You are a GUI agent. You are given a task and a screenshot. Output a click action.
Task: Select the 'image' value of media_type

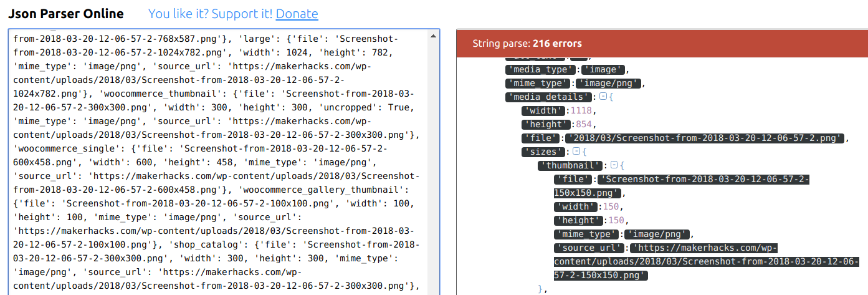tap(604, 69)
